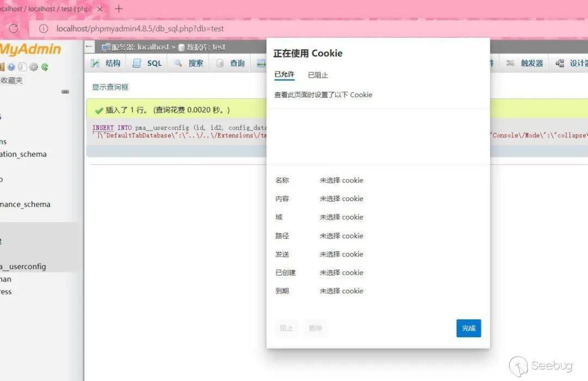Viewport: 588px width, 381px height.
Task: Select the 已允许 (Allowed) cookies tab
Action: tap(284, 75)
